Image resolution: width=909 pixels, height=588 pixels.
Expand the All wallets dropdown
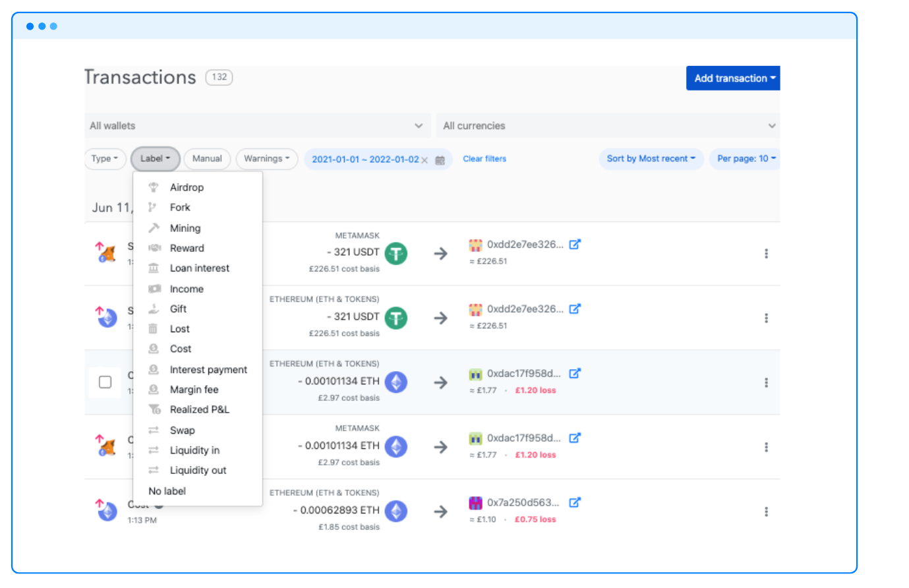tap(257, 126)
